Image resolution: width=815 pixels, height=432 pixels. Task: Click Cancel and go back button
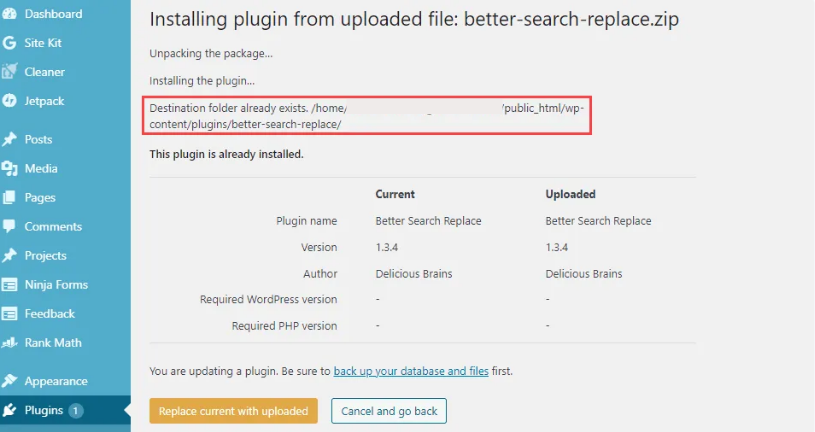tap(389, 411)
